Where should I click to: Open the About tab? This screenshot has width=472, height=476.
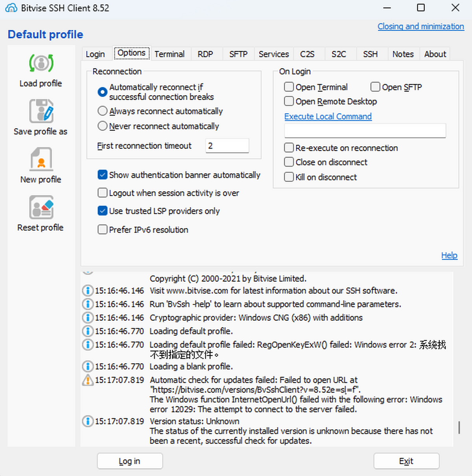pos(435,54)
